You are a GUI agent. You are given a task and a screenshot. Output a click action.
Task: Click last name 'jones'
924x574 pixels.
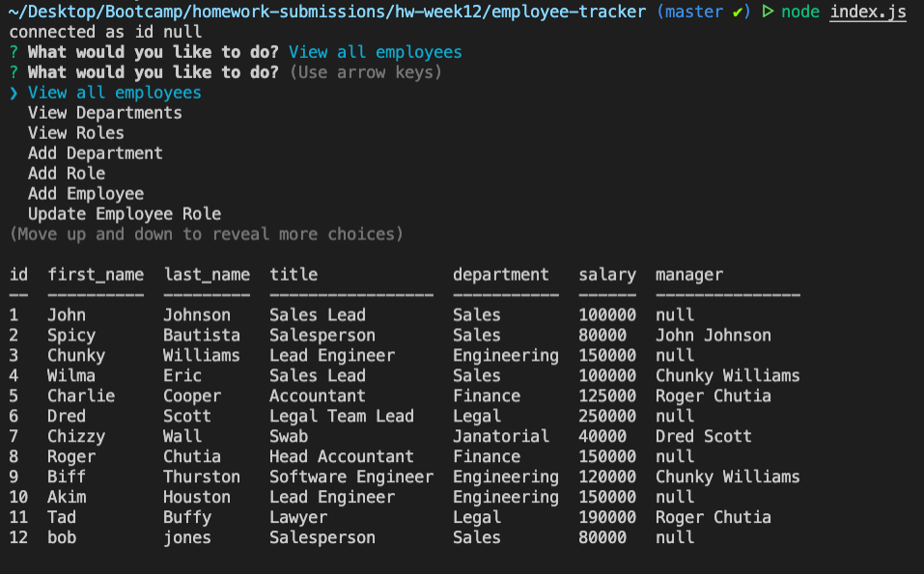tap(186, 537)
